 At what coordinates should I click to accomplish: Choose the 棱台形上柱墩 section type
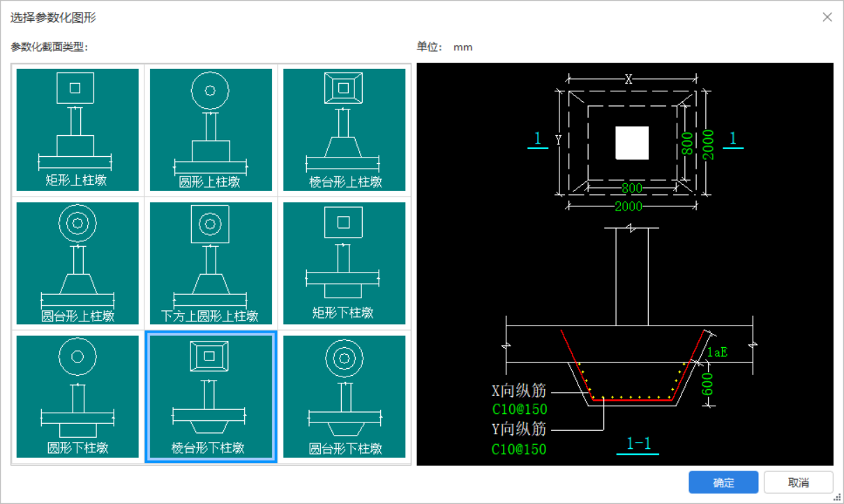point(344,130)
